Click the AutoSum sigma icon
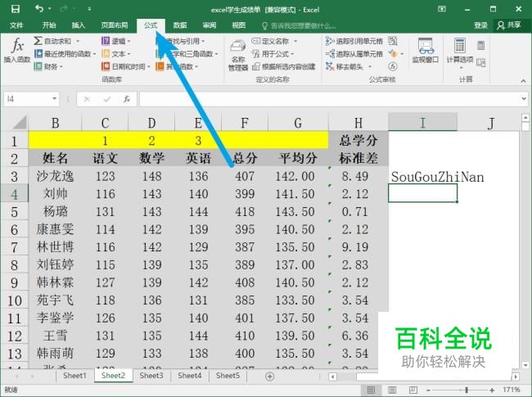The image size is (532, 397). click(38, 41)
